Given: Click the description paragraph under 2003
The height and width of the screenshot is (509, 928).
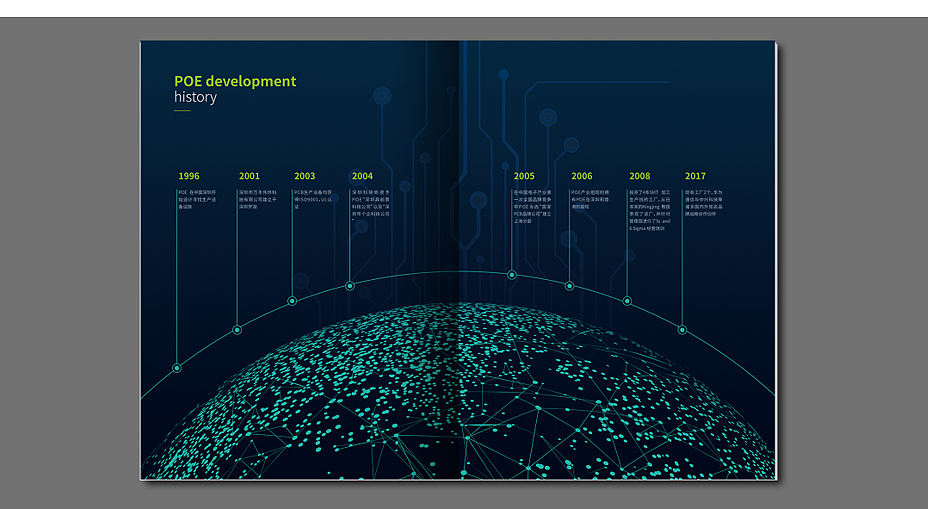Looking at the screenshot, I should point(314,199).
